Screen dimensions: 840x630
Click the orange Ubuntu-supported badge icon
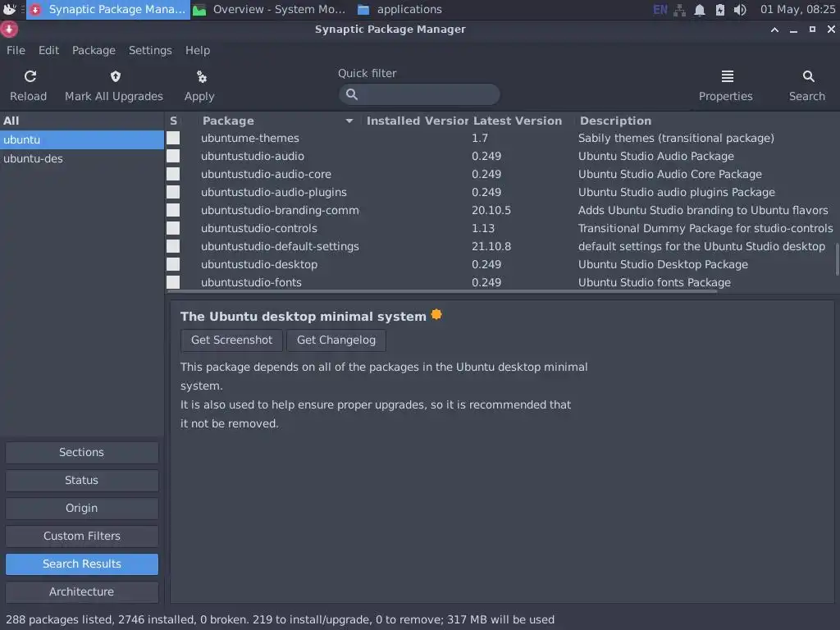[436, 315]
